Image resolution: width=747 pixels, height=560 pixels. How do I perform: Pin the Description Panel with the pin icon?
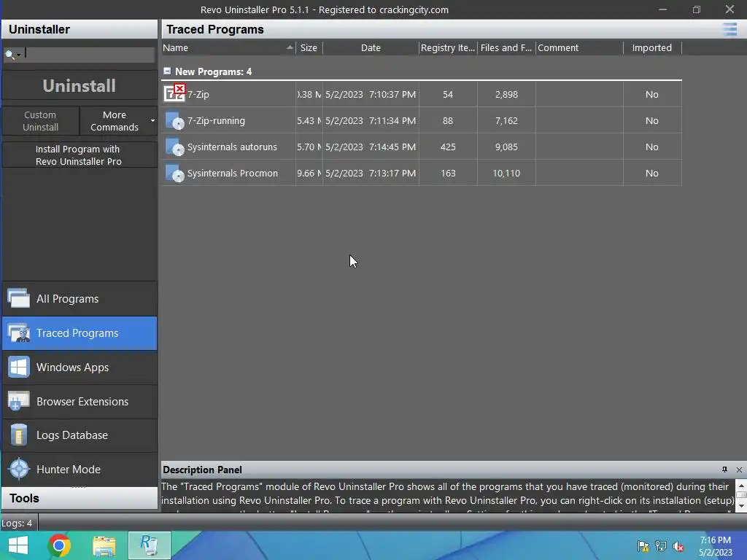[x=724, y=470]
